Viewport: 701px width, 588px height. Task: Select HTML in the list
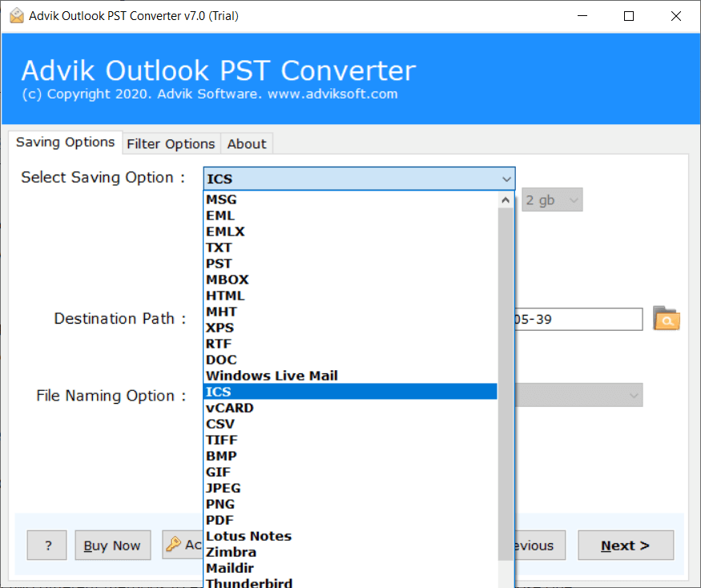[351, 296]
